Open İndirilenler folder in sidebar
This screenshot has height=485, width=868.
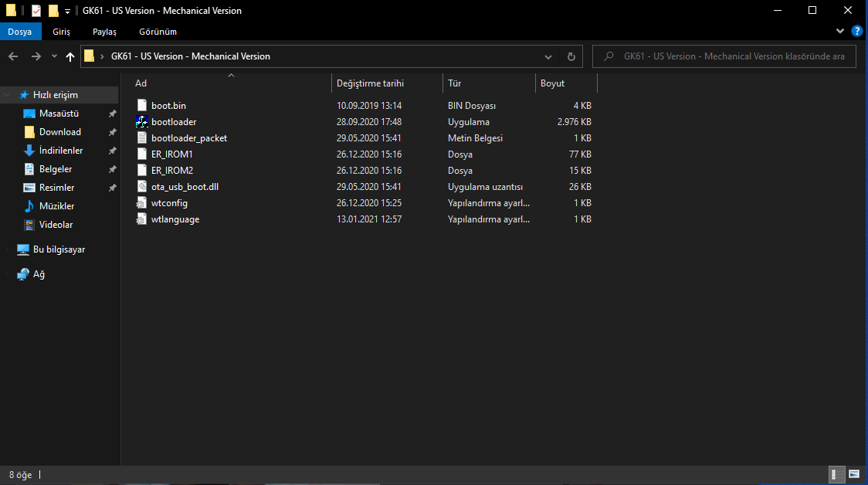pos(61,151)
